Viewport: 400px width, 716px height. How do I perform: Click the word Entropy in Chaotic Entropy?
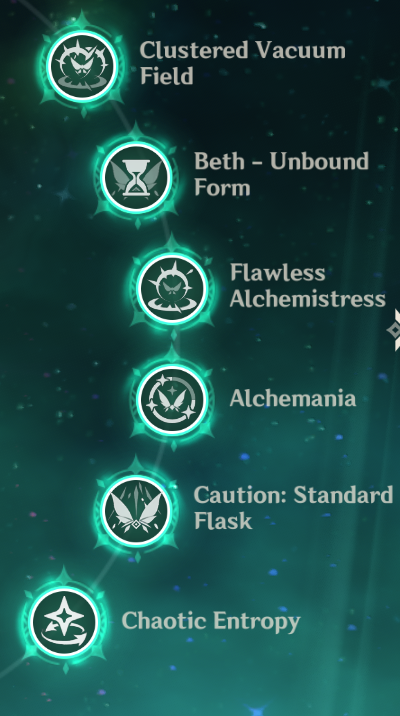tap(257, 622)
